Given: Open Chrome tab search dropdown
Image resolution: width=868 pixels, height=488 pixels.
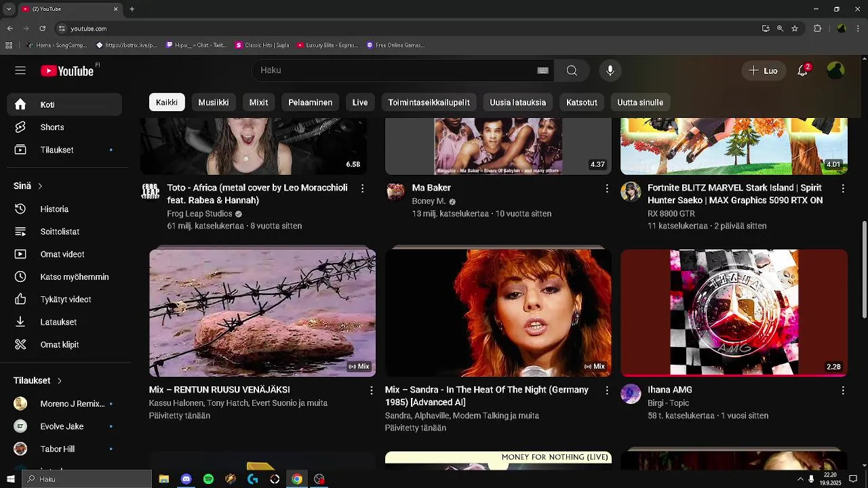Looking at the screenshot, I should coord(9,9).
